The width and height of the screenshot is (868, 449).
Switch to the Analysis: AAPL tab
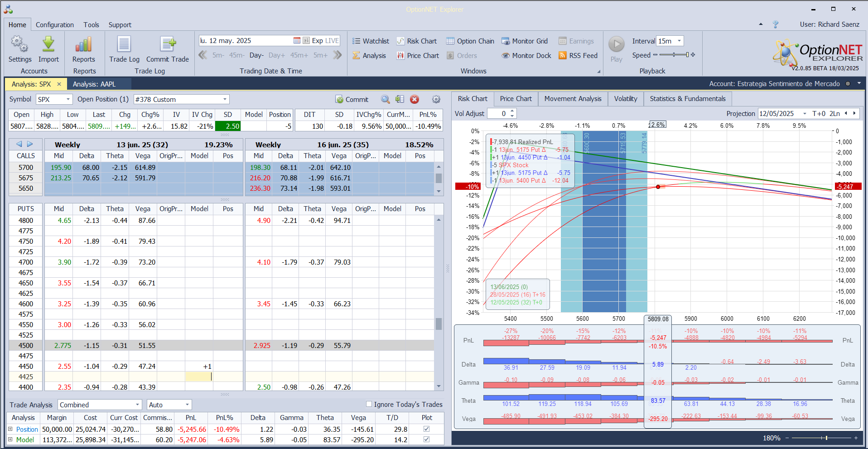tap(94, 84)
